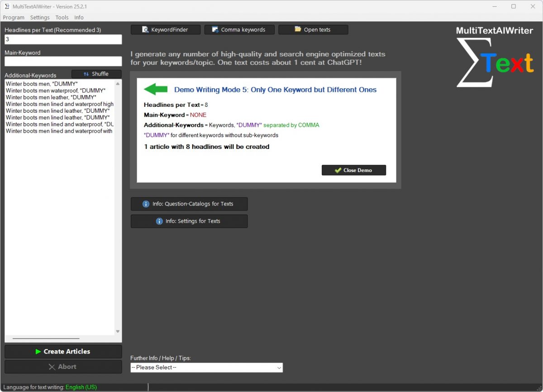Click the Headlines per Text input field

[63, 39]
